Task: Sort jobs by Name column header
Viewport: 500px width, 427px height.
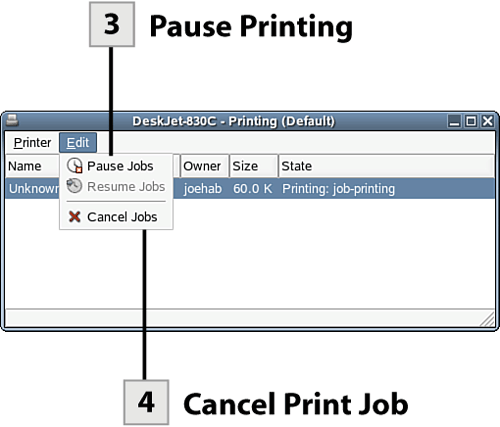Action: [x=33, y=166]
